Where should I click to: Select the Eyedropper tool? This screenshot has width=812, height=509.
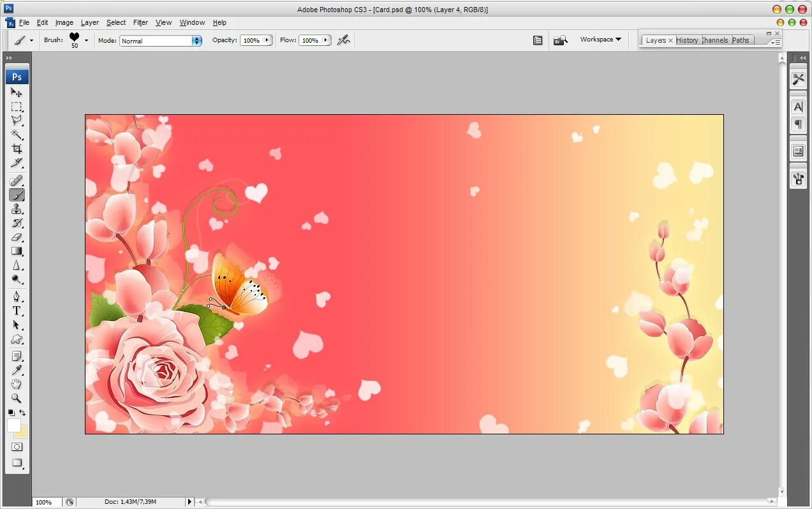pyautogui.click(x=17, y=370)
